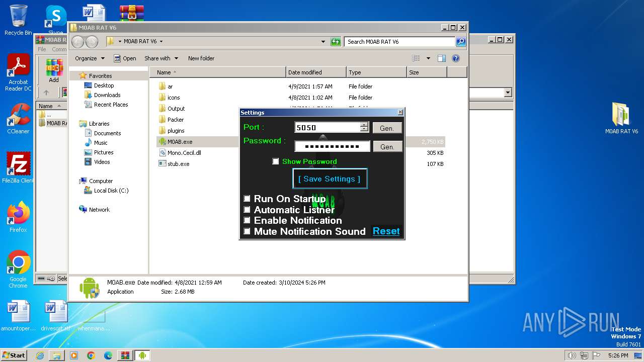644x362 pixels.
Task: Click the search magnifier icon
Action: coord(460,42)
